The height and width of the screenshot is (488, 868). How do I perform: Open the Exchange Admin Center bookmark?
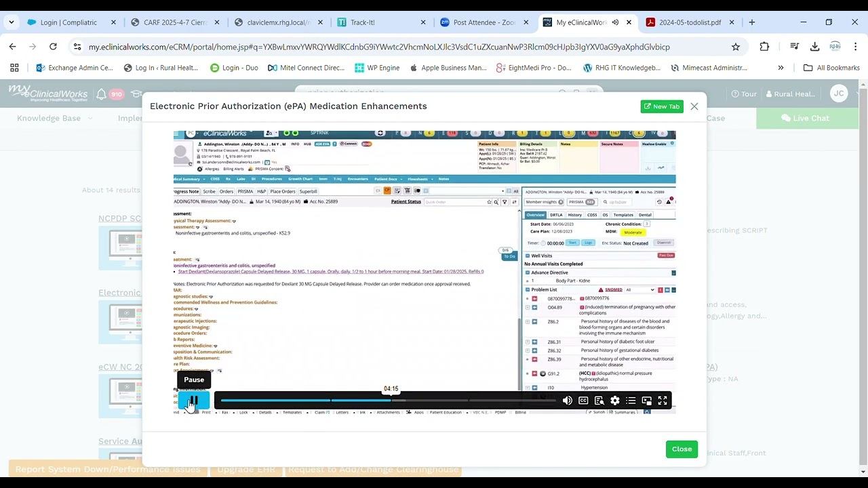[x=75, y=68]
